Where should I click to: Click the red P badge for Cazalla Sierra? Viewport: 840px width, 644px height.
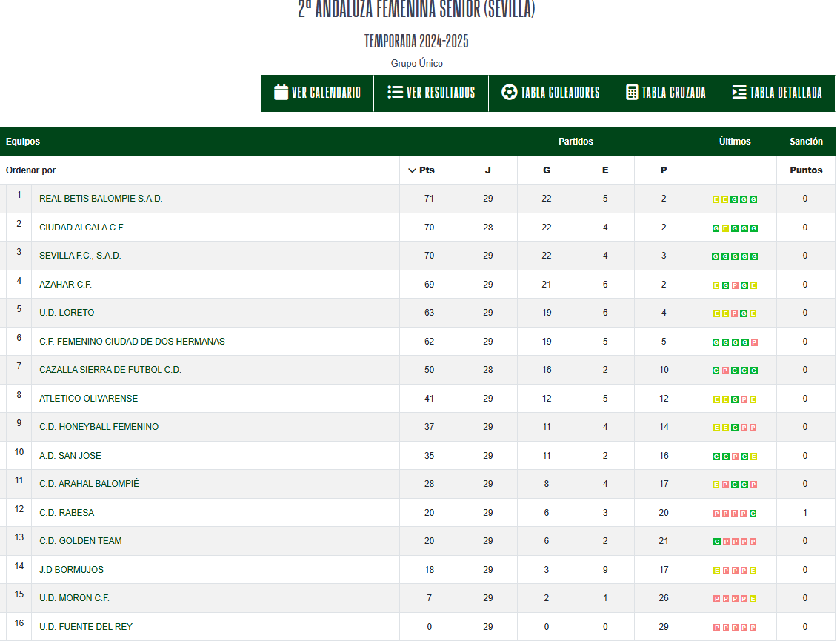(725, 371)
